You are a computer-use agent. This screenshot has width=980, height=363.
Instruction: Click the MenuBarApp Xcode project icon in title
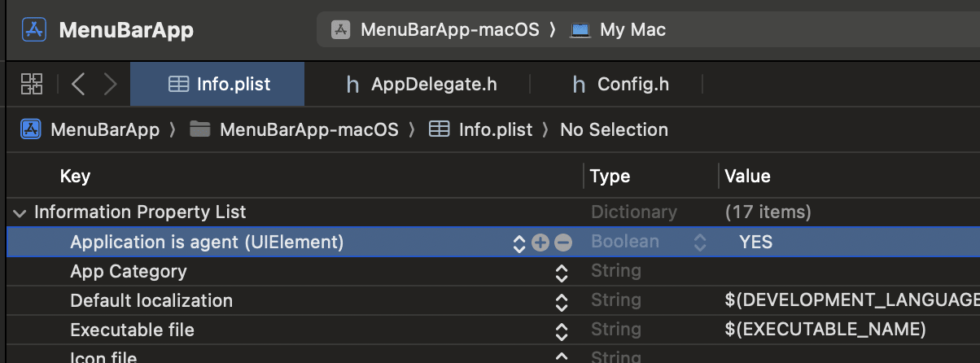click(x=34, y=30)
